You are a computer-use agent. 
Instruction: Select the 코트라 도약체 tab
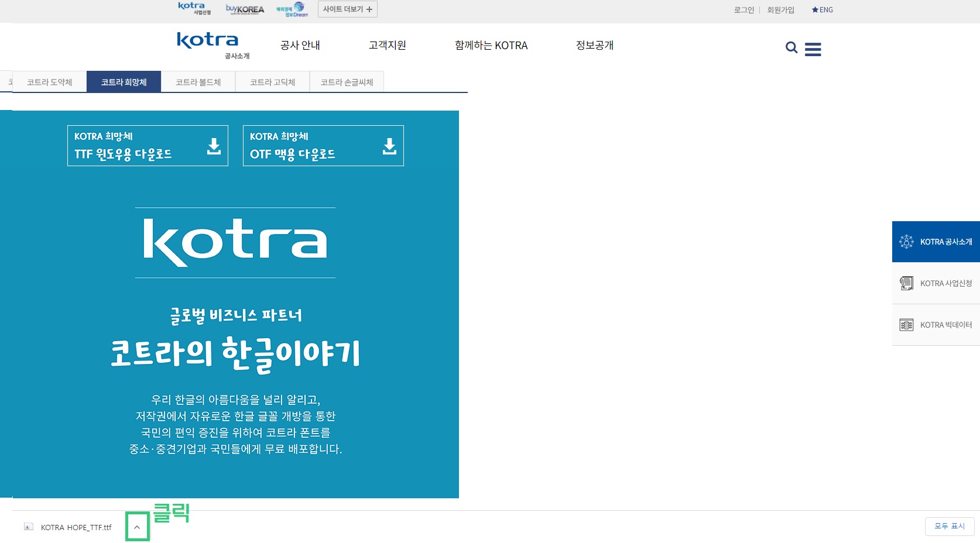pos(49,82)
